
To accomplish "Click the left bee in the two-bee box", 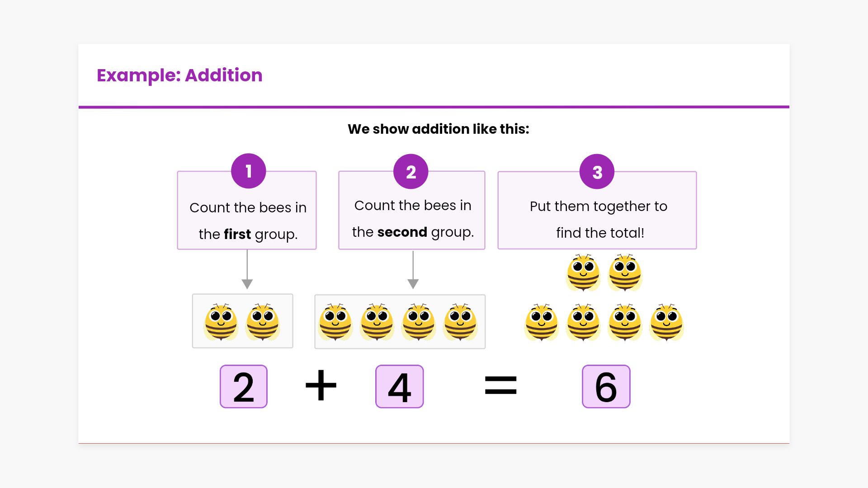I will [221, 322].
